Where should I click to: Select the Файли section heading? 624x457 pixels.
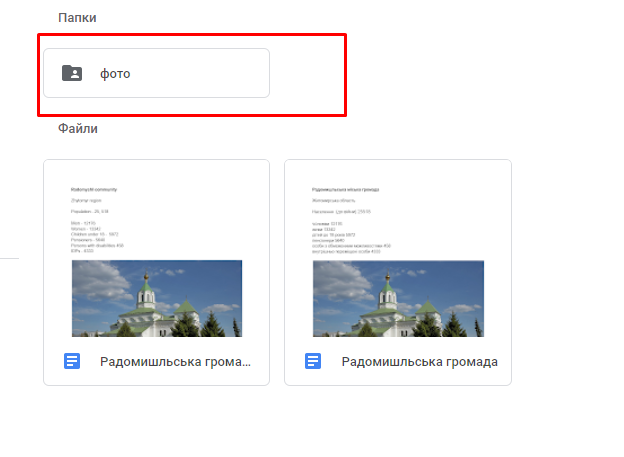(78, 129)
